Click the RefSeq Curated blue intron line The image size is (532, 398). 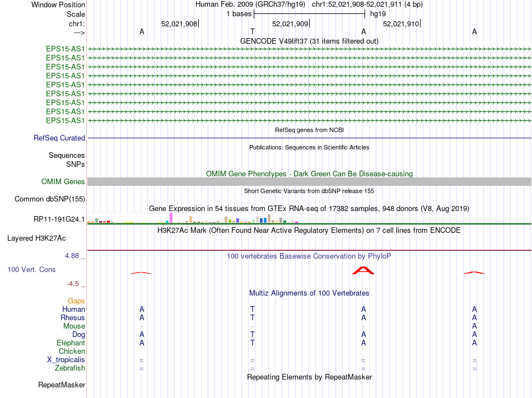(309, 138)
